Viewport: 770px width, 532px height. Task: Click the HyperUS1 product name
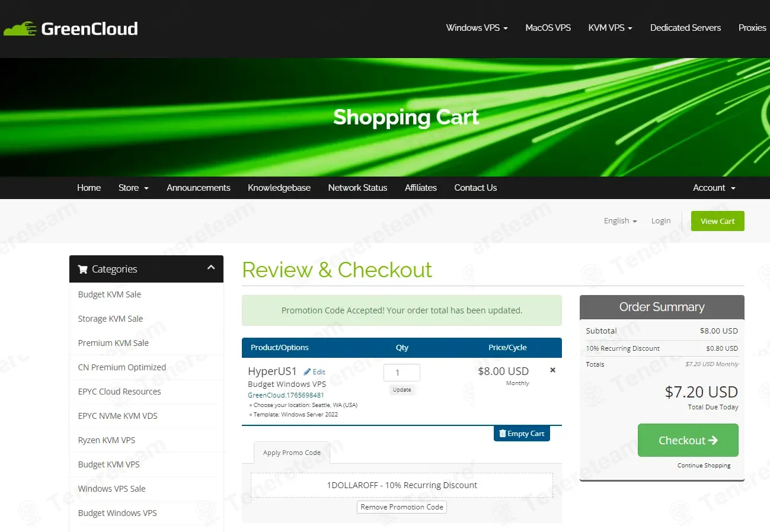tap(272, 372)
